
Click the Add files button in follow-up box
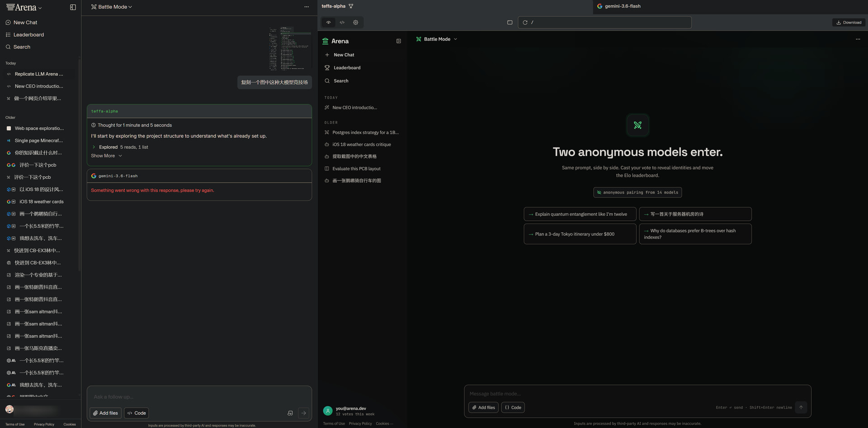click(106, 413)
